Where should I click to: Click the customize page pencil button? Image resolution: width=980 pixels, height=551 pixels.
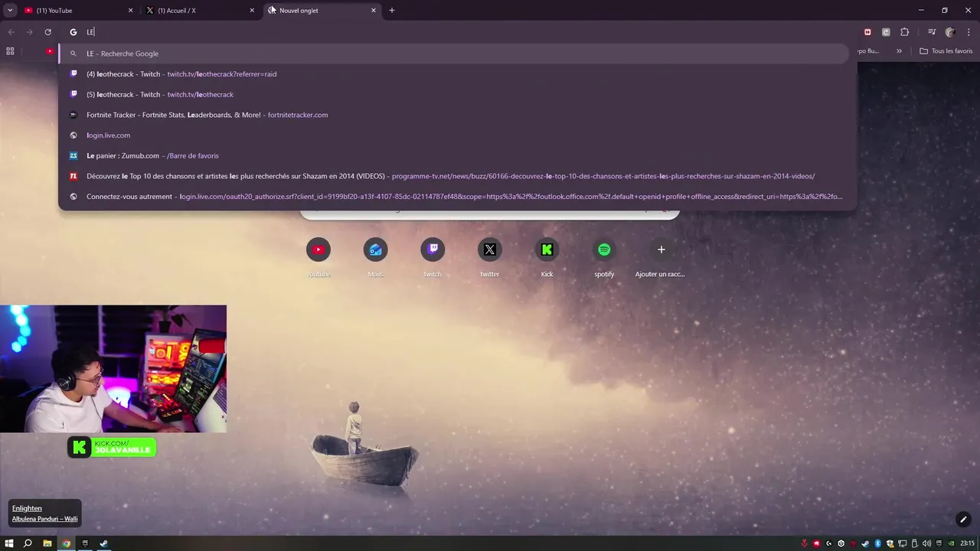pos(963,520)
